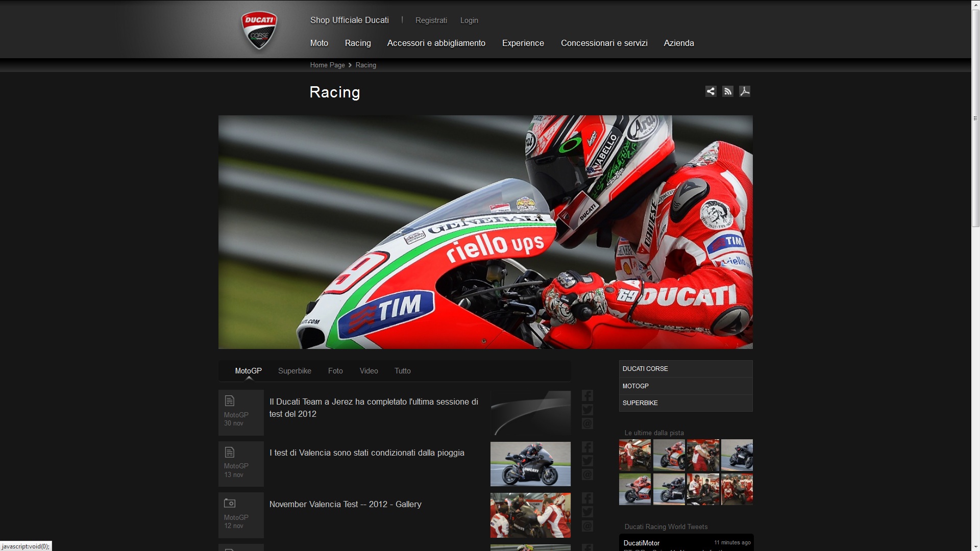This screenshot has height=551, width=980.
Task: Select the MotoGP news tab
Action: point(248,371)
